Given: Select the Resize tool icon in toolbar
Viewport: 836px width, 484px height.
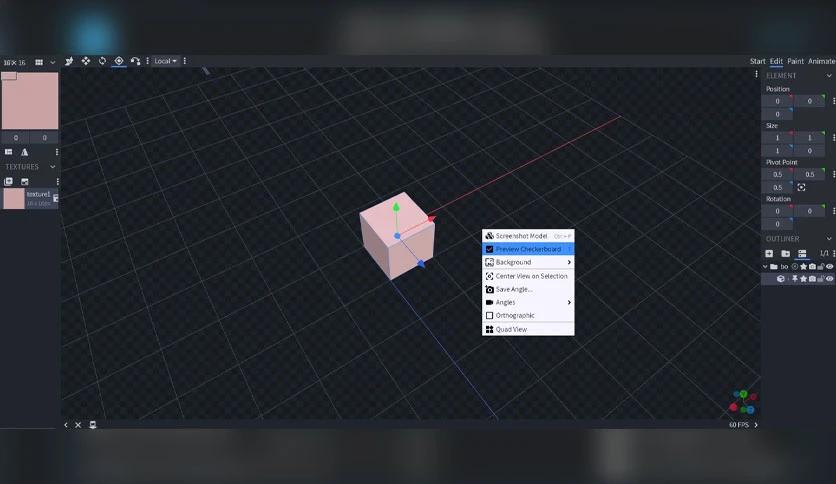Looking at the screenshot, I should [86, 61].
